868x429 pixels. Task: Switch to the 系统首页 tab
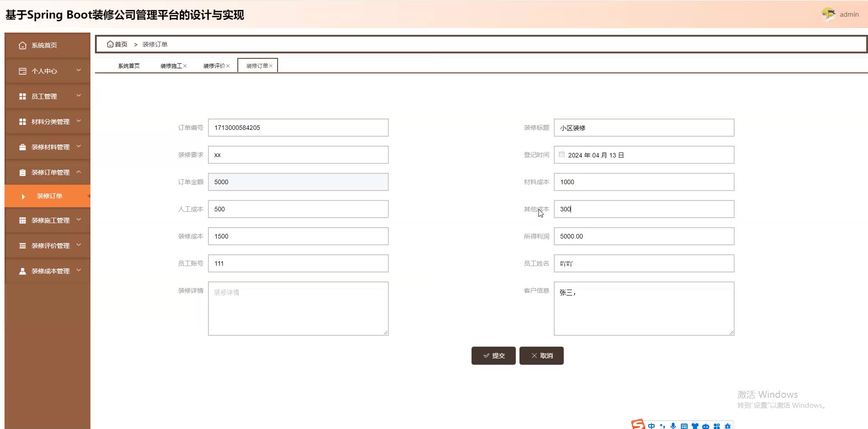click(x=129, y=66)
